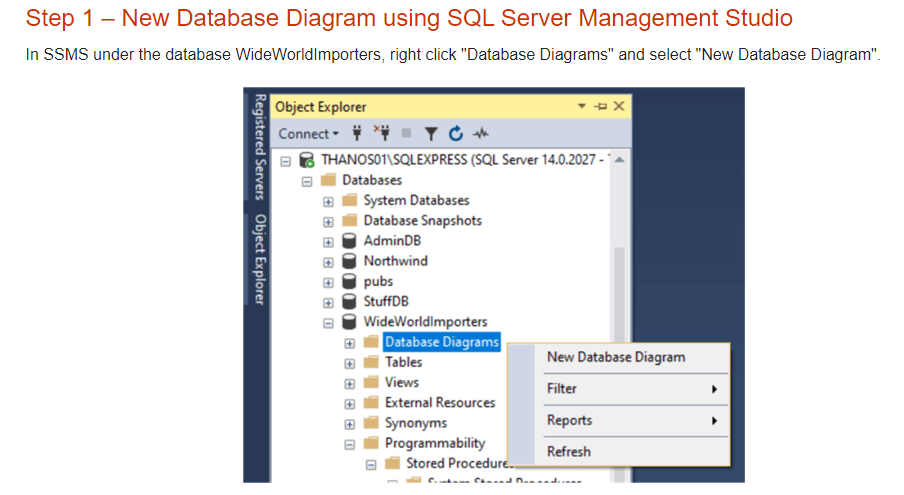Click the blue Refresh icon in toolbar
The image size is (904, 495).
coord(456,134)
